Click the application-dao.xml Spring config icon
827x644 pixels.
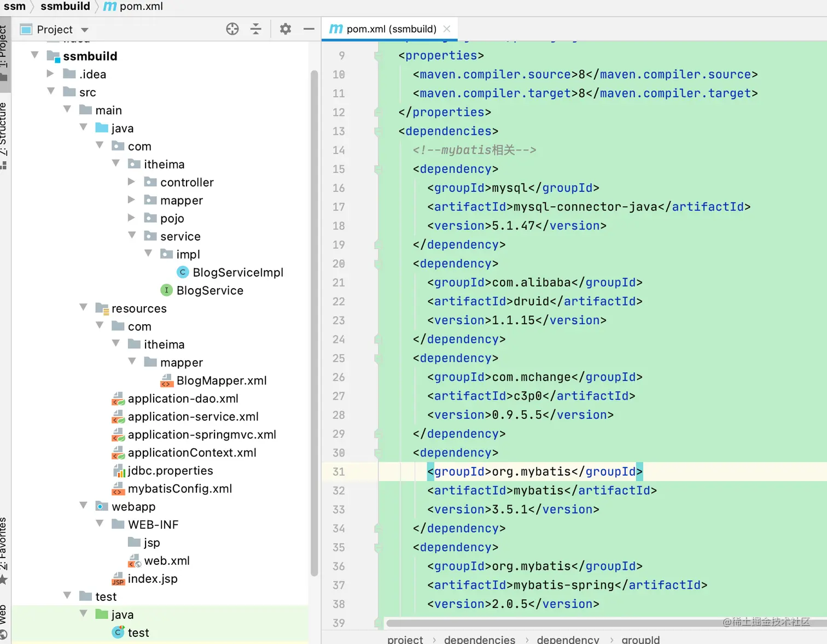pyautogui.click(x=118, y=399)
